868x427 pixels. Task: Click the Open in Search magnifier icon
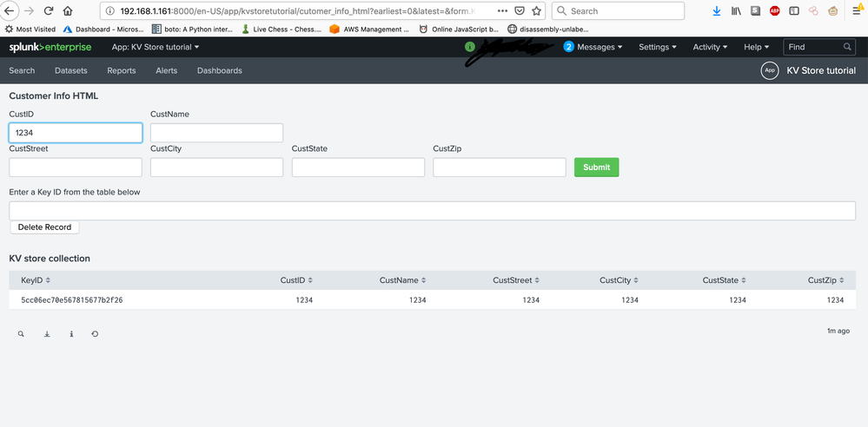(21, 333)
